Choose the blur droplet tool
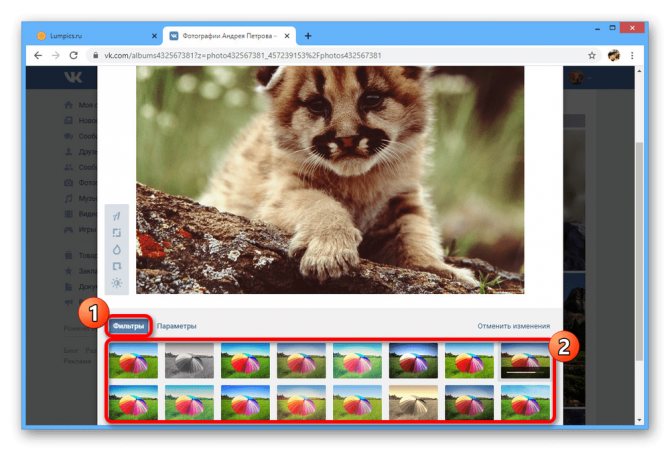Screen dimensions: 670x451 (x=117, y=250)
